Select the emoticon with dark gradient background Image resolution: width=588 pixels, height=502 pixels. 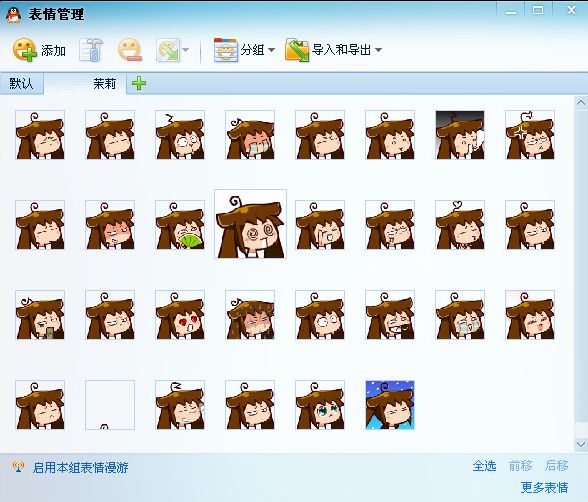pyautogui.click(x=460, y=135)
